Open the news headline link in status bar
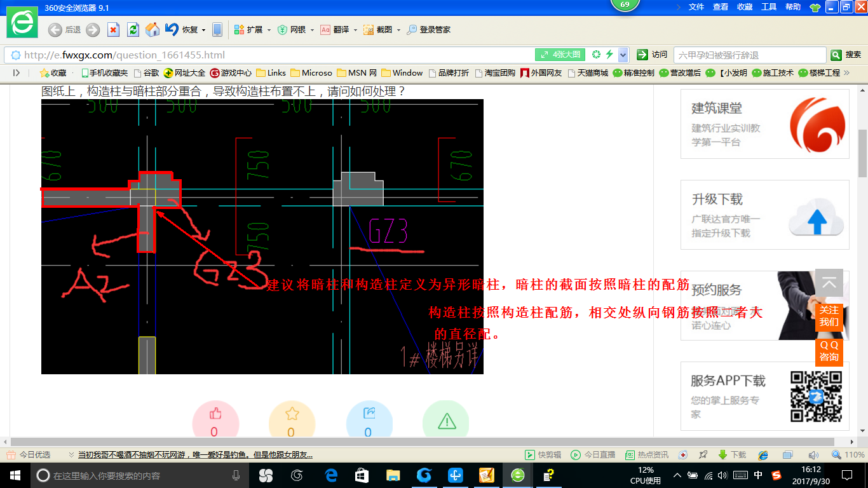Screen dimensions: 868x488 click(x=195, y=455)
